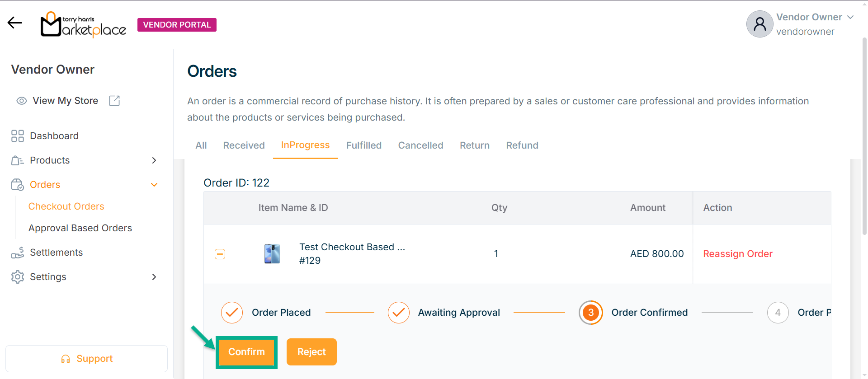The height and width of the screenshot is (379, 868).
Task: Open the external link icon beside View My Store
Action: tap(114, 101)
